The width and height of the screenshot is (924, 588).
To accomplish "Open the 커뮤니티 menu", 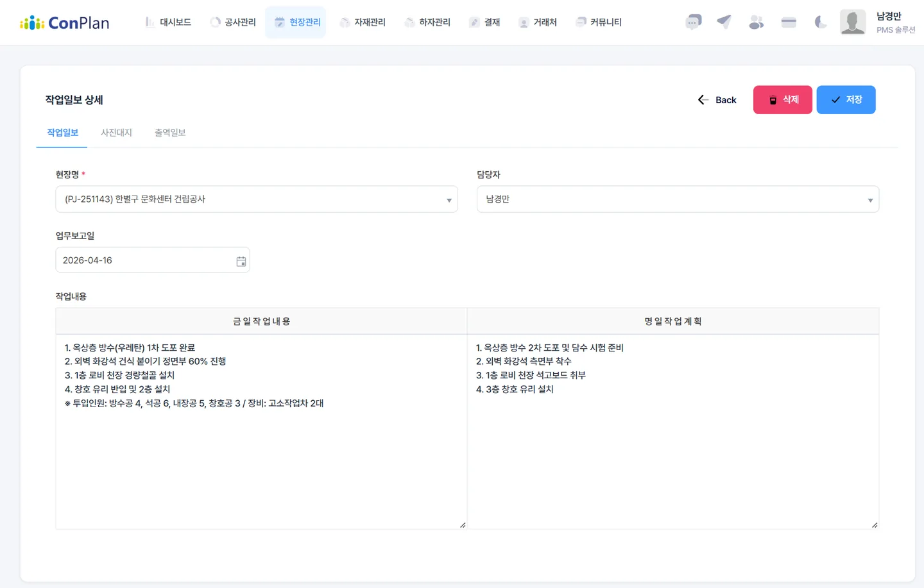I will pyautogui.click(x=599, y=22).
